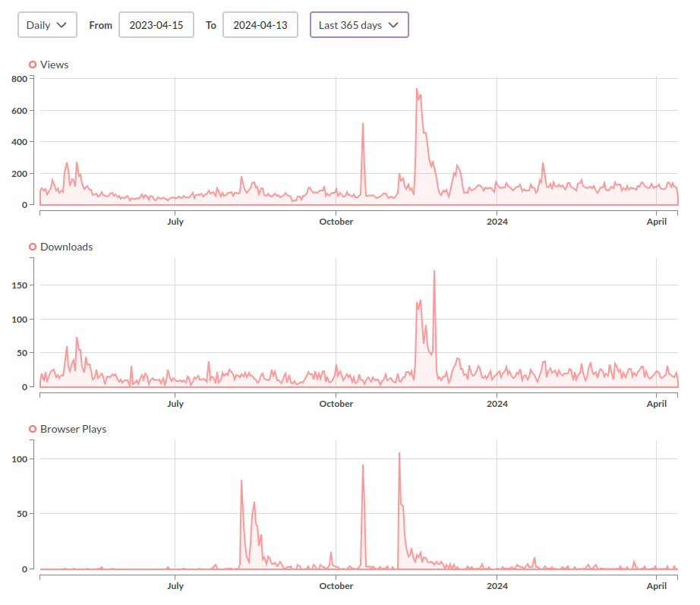
Task: Click the To label text
Action: pos(211,26)
